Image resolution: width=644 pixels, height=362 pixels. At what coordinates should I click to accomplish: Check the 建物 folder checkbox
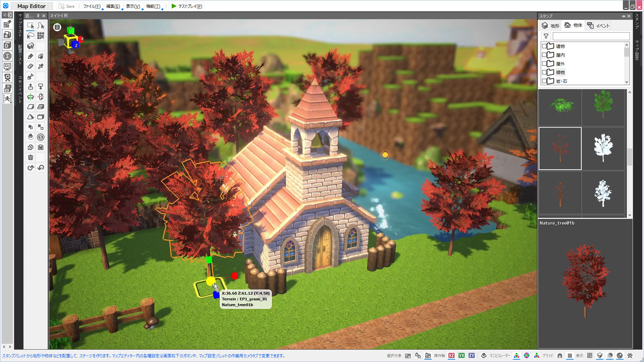[544, 46]
